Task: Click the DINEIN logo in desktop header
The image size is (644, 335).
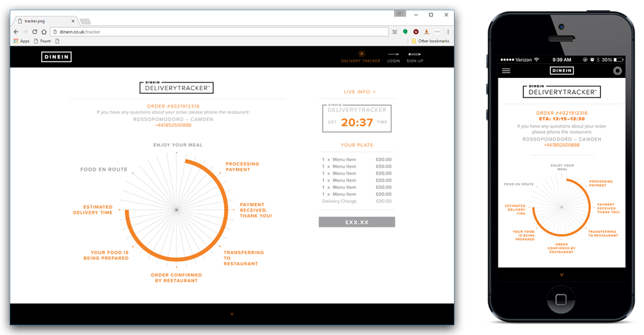Action: pyautogui.click(x=57, y=57)
